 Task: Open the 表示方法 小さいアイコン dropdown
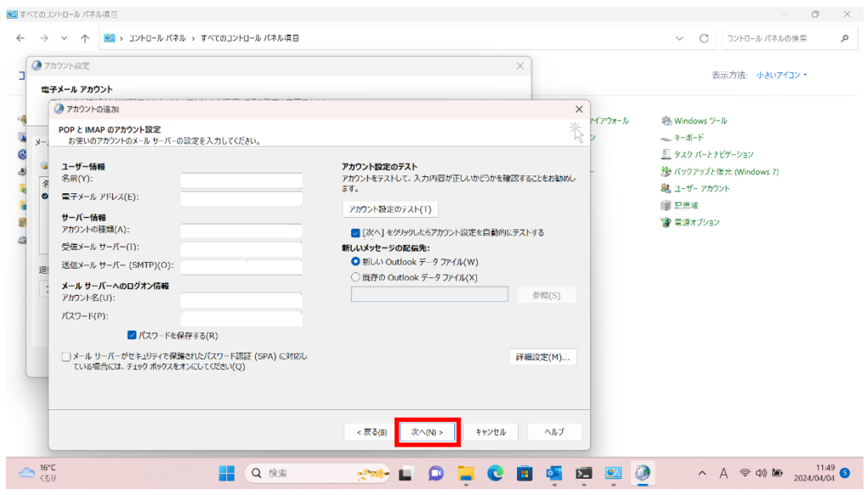pos(782,75)
